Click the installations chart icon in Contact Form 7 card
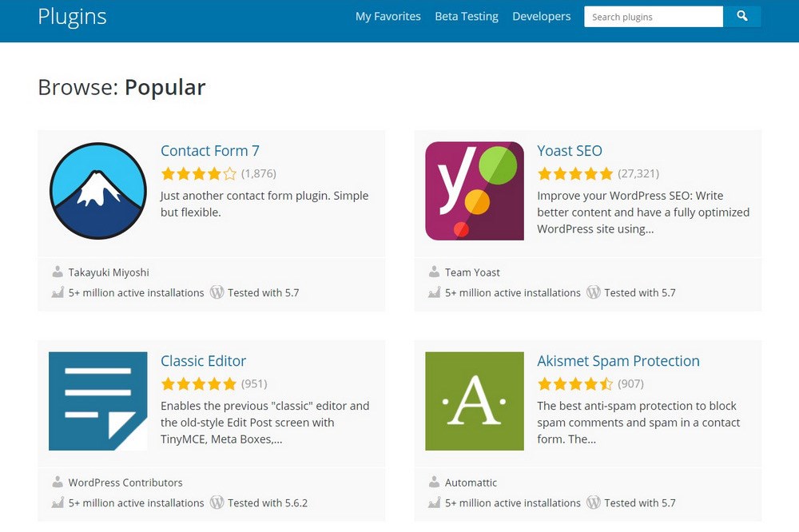Viewport: 799px width, 532px height. (x=58, y=292)
